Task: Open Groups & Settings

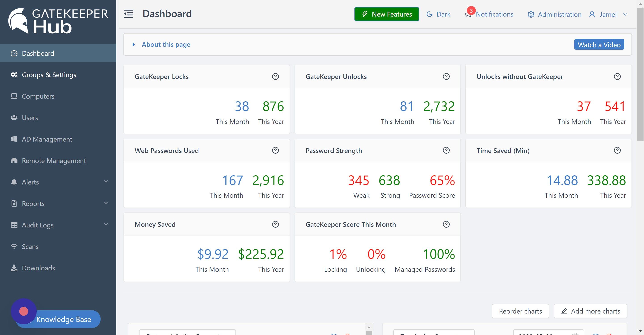Action: coord(58,75)
